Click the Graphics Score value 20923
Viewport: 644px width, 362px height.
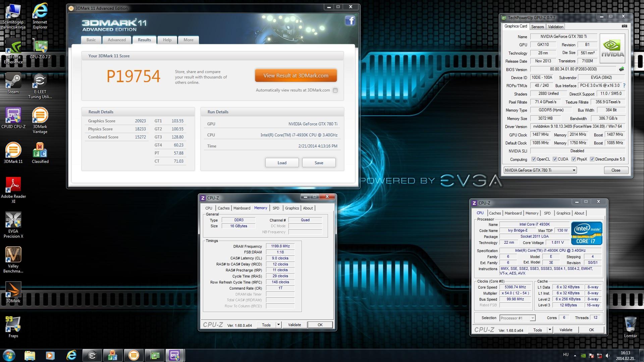tap(140, 121)
